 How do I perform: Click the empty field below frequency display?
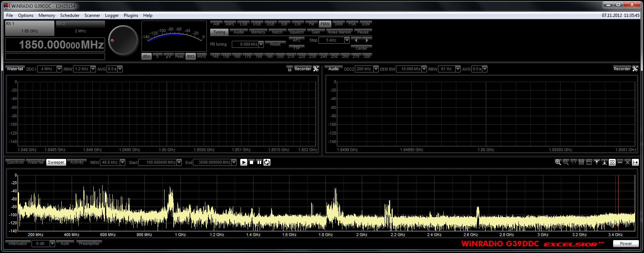coord(55,56)
